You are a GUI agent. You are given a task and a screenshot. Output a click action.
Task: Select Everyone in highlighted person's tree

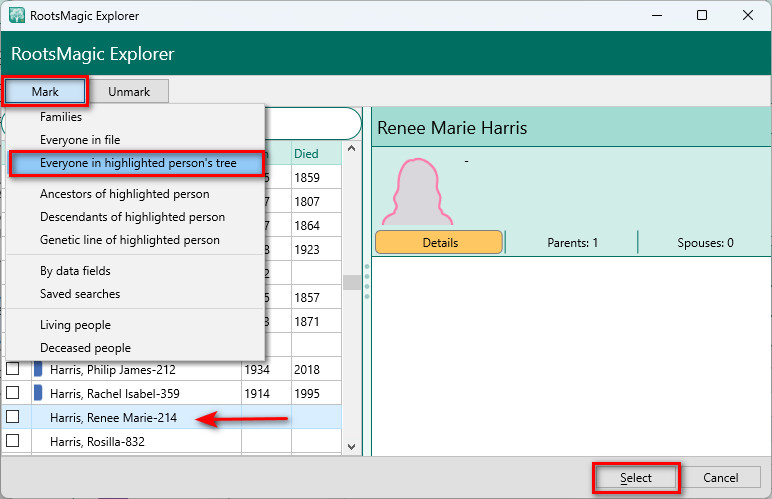pyautogui.click(x=137, y=163)
